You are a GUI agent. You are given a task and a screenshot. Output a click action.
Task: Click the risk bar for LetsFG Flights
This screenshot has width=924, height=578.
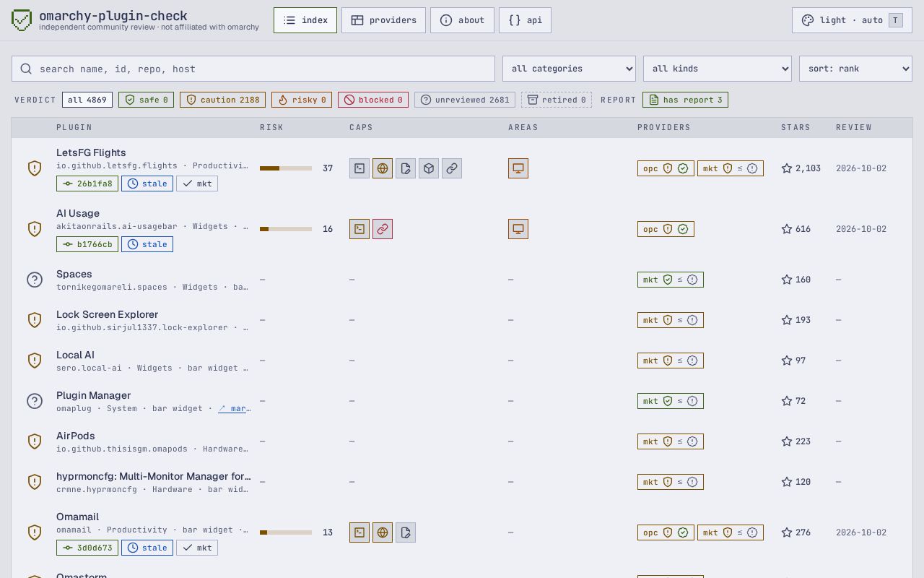[x=286, y=168]
